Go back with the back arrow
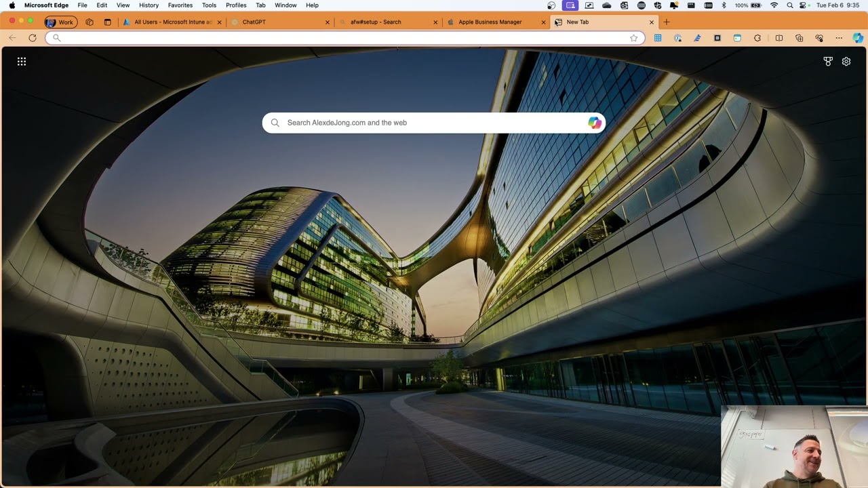Screen dimensions: 868x488 point(12,38)
